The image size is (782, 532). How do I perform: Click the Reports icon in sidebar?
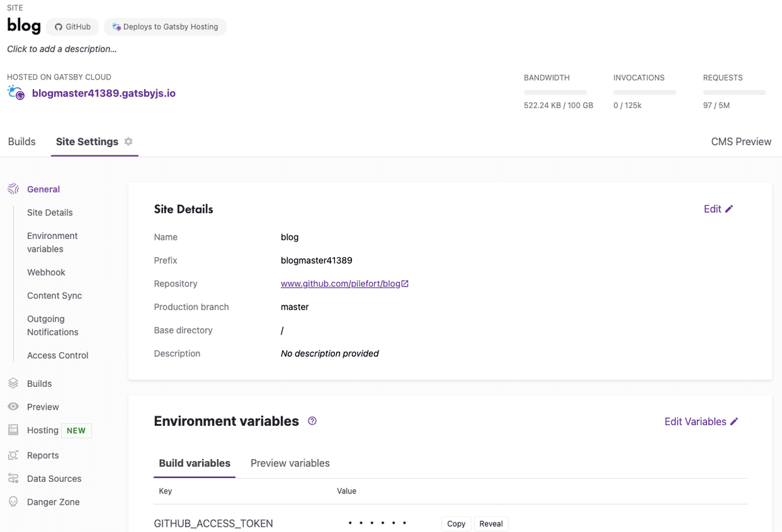[x=13, y=455]
